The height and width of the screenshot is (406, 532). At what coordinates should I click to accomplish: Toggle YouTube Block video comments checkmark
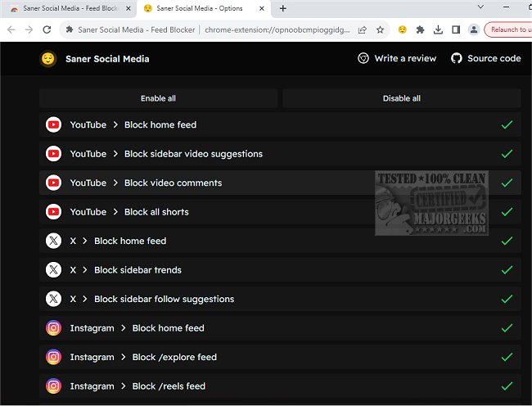click(x=507, y=183)
